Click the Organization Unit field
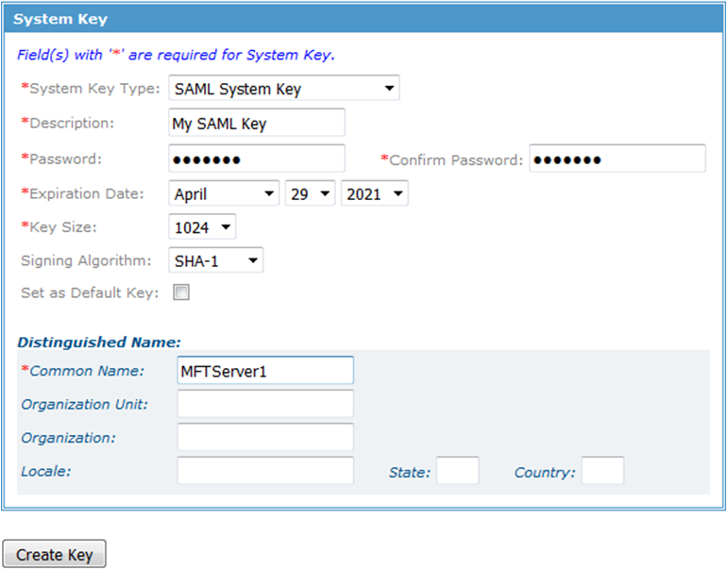This screenshot has width=728, height=569. coord(265,404)
